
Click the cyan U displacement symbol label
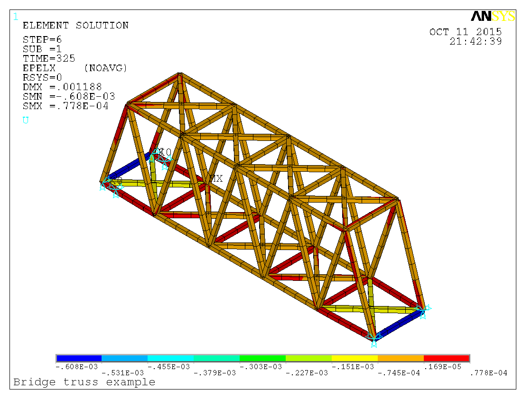click(x=26, y=121)
